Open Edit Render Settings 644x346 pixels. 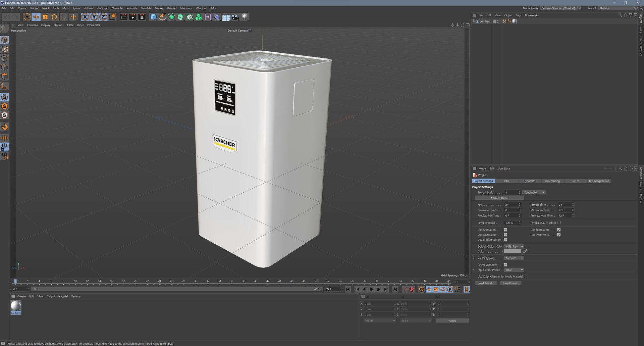click(x=142, y=17)
